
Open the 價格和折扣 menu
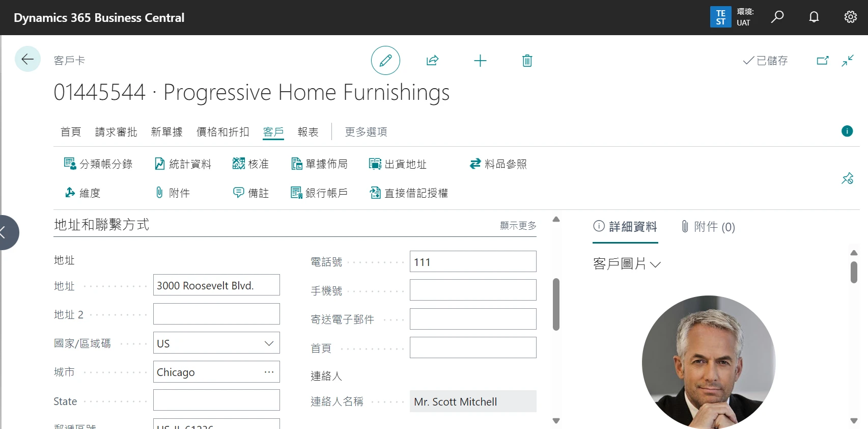(222, 132)
